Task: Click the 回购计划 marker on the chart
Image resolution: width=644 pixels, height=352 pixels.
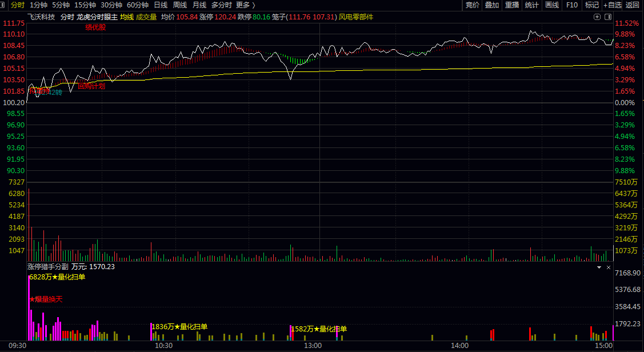Action: [x=91, y=86]
